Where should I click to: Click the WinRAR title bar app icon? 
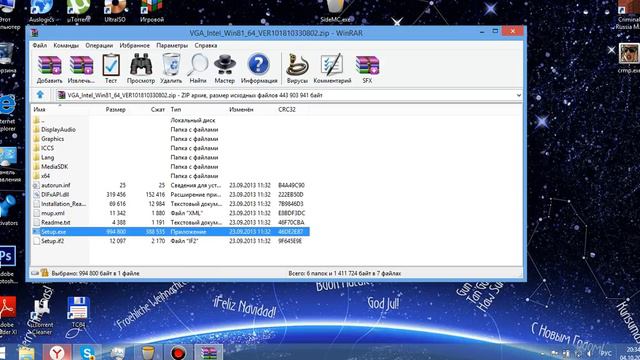pyautogui.click(x=35, y=33)
